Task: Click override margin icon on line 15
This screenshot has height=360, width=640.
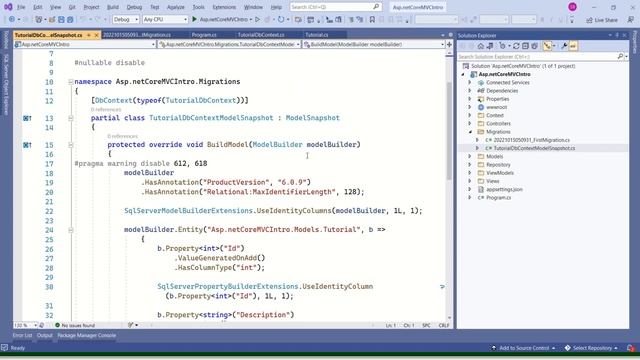Action: click(27, 145)
